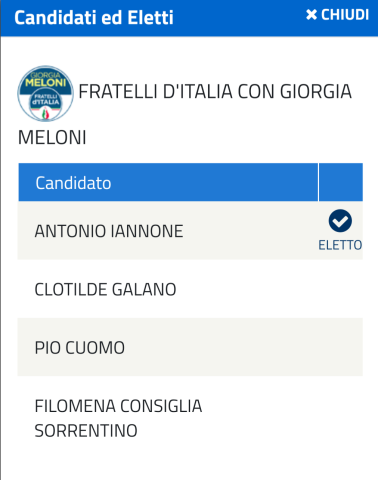The width and height of the screenshot is (378, 480).
Task: Click the empty status column header
Action: coord(341,182)
